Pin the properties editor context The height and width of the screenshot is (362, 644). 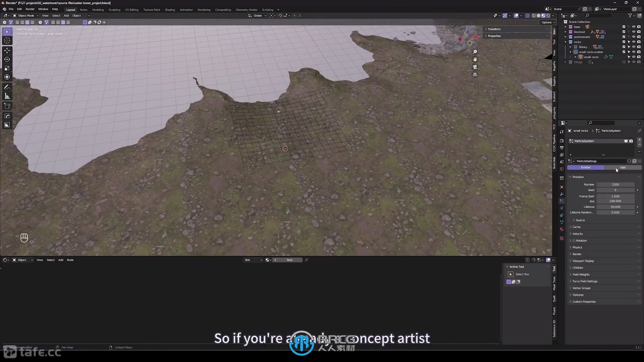pyautogui.click(x=639, y=131)
